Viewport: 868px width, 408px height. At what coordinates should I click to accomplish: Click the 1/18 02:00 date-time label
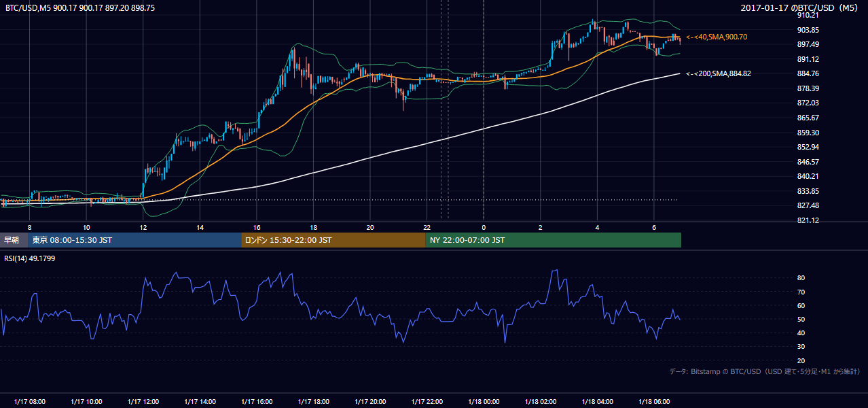pyautogui.click(x=541, y=402)
